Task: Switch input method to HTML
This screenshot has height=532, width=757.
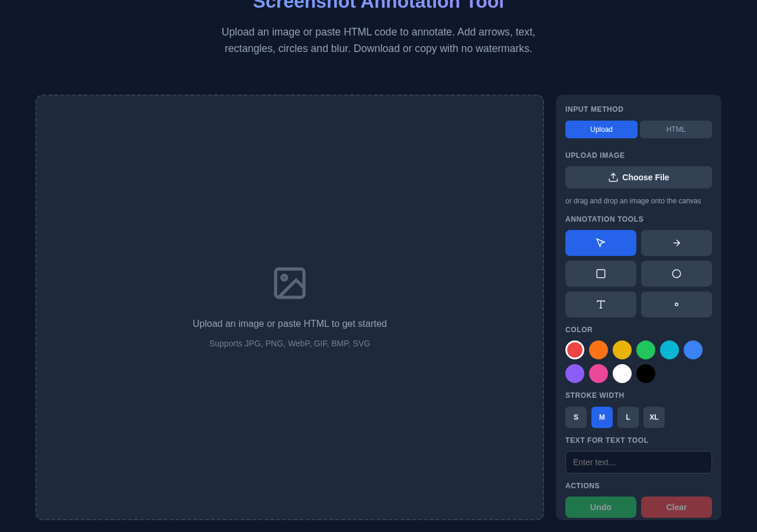Action: (676, 129)
